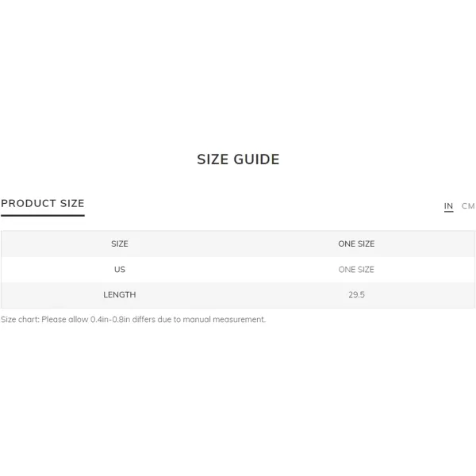Click the underline below the IN unit
476x476 pixels.
pyautogui.click(x=449, y=211)
